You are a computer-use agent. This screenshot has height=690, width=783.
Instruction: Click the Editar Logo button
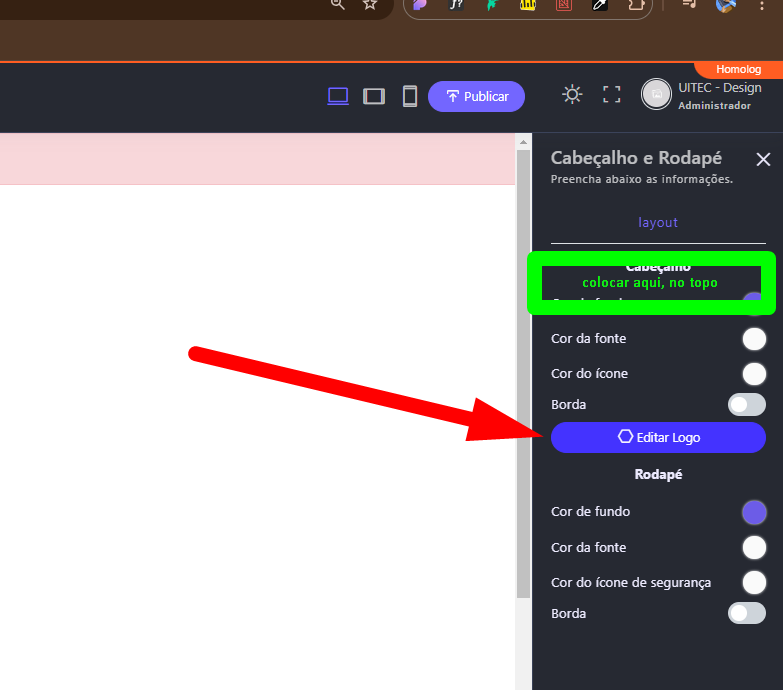click(658, 437)
